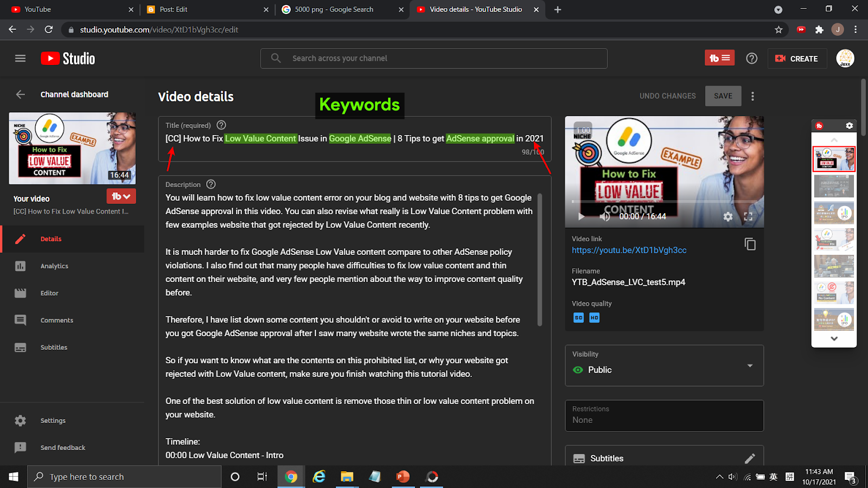This screenshot has height=488, width=868.
Task: Open the Subtitles sidebar section
Action: click(x=72, y=348)
